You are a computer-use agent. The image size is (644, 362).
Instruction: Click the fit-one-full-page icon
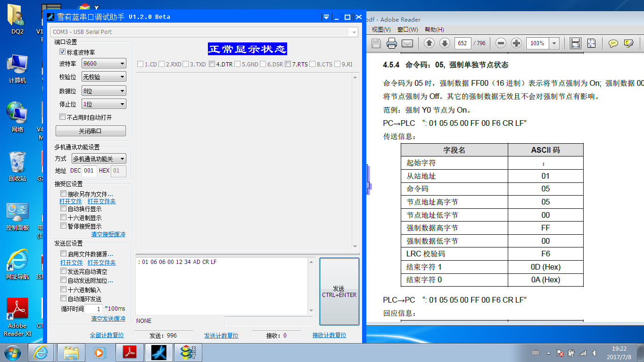[591, 43]
